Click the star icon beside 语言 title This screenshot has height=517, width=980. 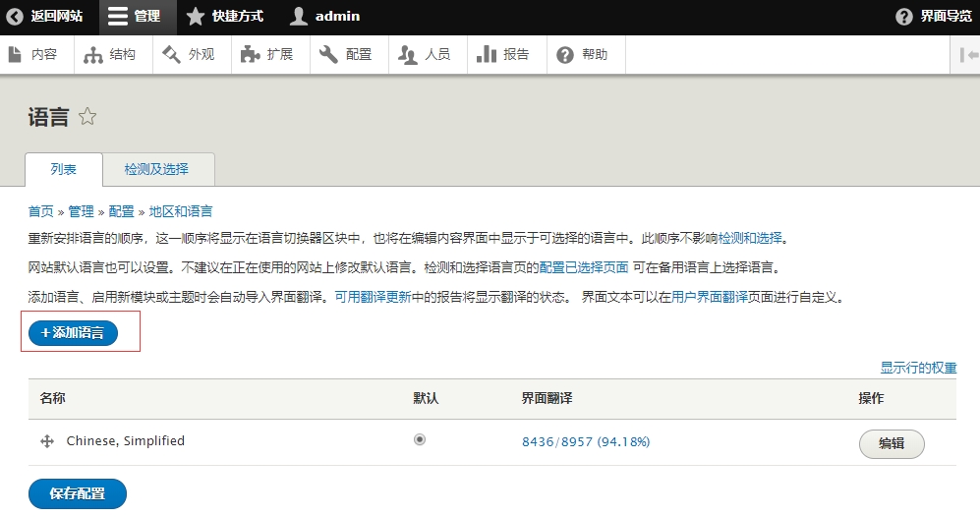[x=87, y=117]
